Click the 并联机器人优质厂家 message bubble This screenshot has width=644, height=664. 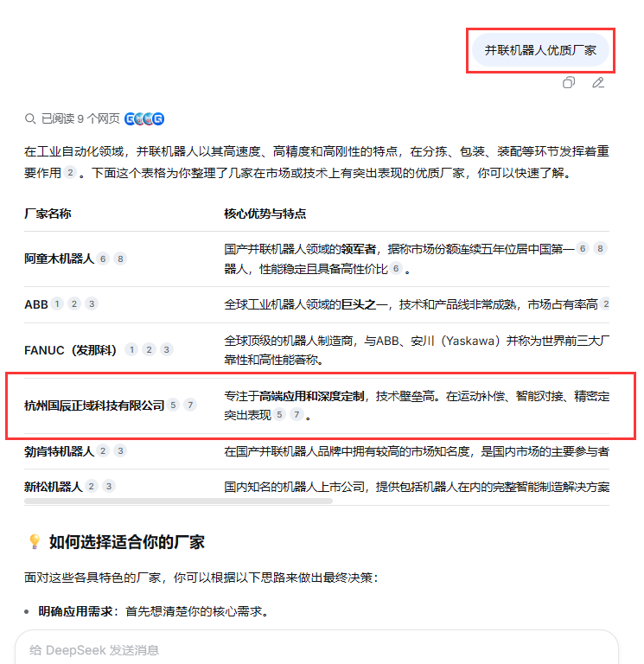(x=540, y=50)
